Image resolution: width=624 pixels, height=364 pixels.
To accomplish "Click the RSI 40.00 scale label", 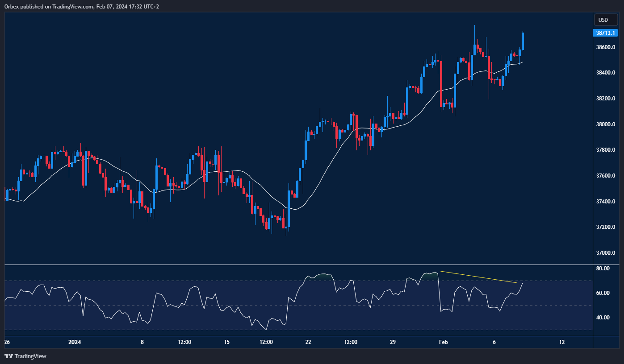I will pyautogui.click(x=603, y=318).
